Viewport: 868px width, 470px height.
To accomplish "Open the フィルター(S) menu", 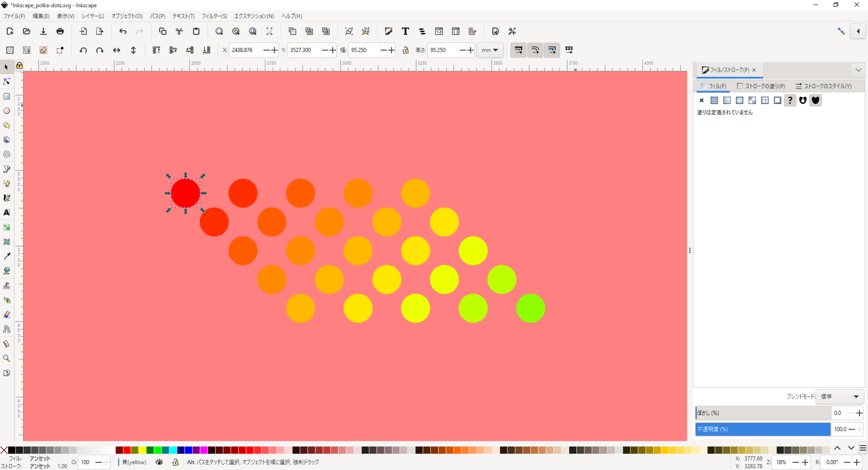I will [x=214, y=16].
